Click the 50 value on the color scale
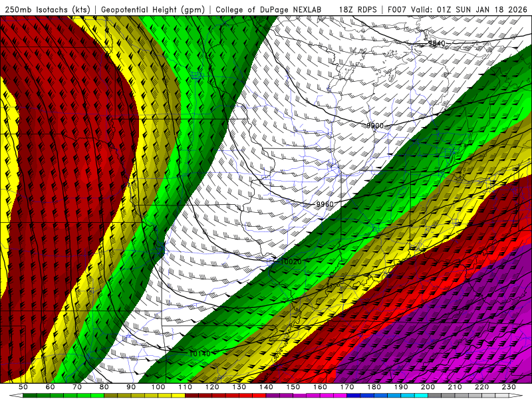532x399 pixels. pos(23,387)
